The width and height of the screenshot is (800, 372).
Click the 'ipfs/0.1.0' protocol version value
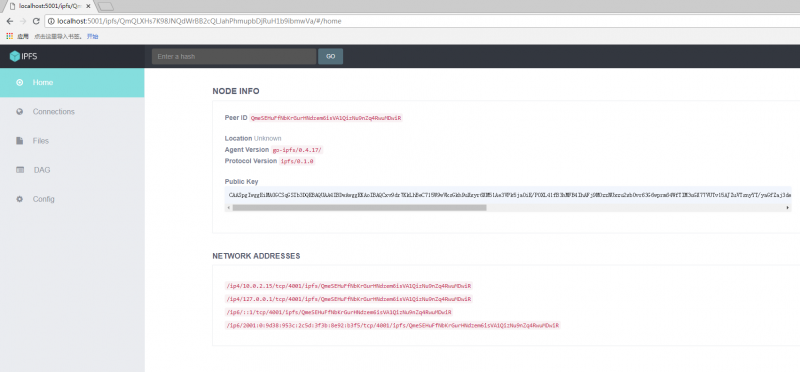297,161
